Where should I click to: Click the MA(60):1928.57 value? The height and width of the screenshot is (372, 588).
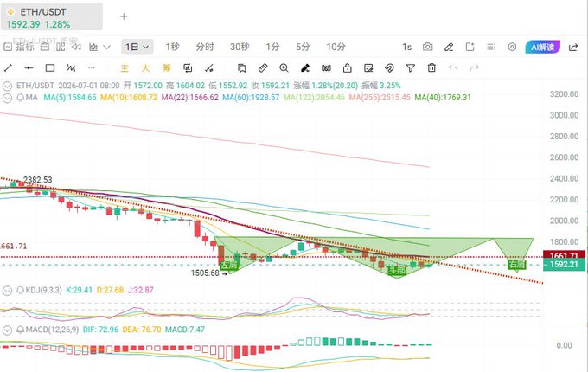click(251, 98)
